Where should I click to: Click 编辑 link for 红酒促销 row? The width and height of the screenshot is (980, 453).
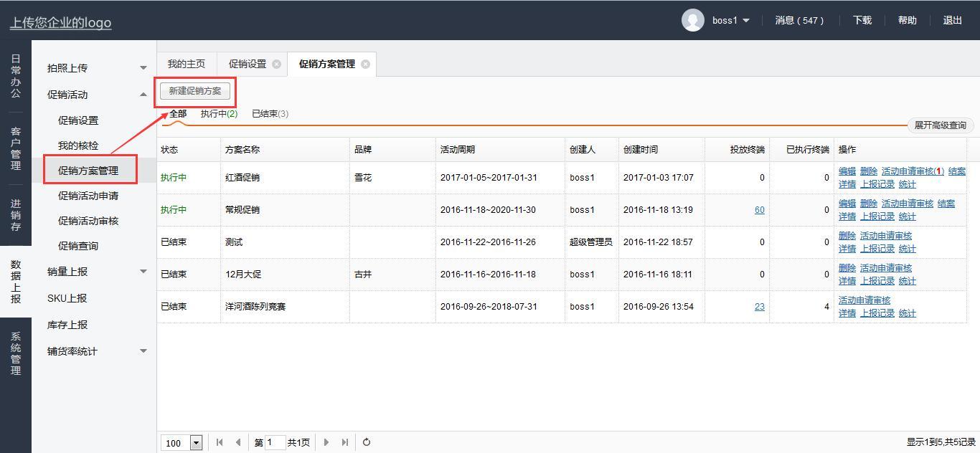pyautogui.click(x=847, y=171)
